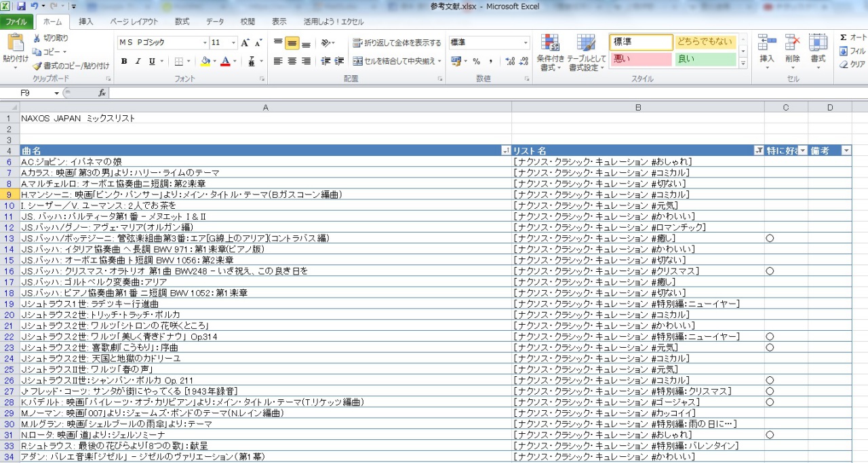Switch to the ページ レイアウト tab
The height and width of the screenshot is (463, 868).
pos(134,22)
